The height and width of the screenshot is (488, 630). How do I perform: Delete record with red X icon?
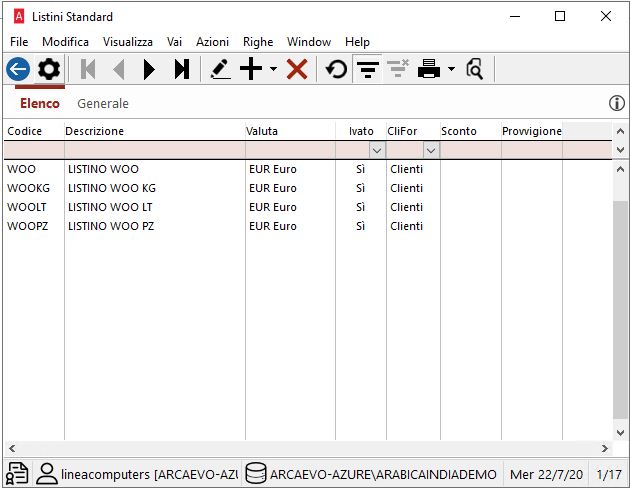pyautogui.click(x=297, y=69)
